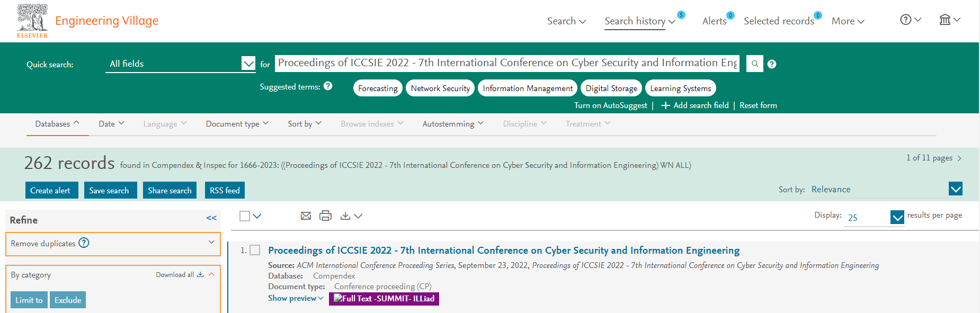This screenshot has height=313, width=980.
Task: Click the Create alert button
Action: [51, 191]
